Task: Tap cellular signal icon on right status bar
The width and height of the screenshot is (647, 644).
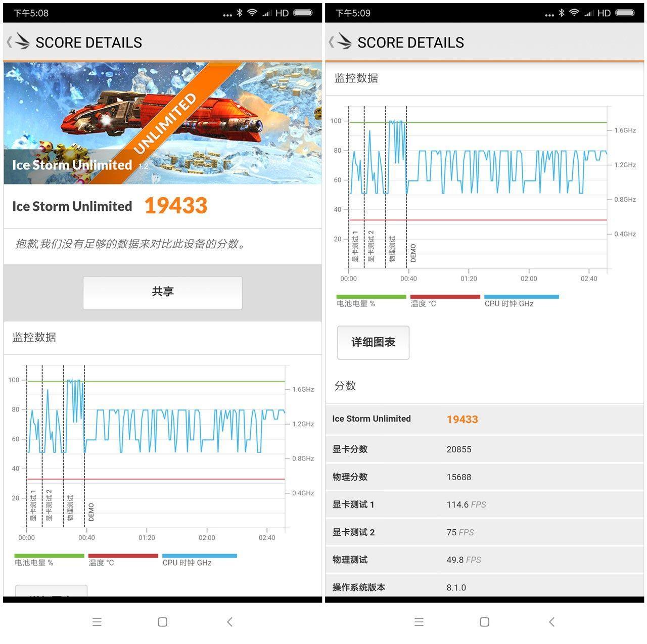Action: point(589,13)
